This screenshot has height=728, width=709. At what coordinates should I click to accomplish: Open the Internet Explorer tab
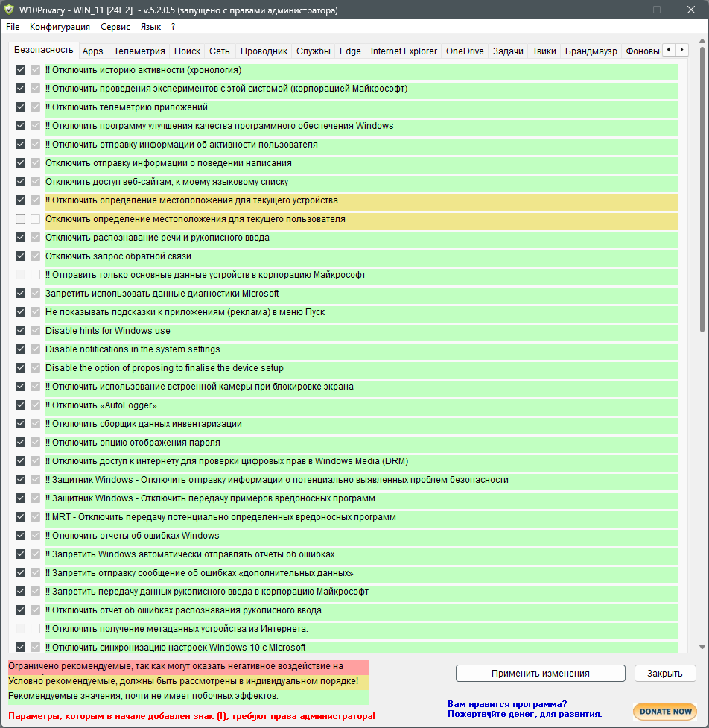[x=404, y=51]
